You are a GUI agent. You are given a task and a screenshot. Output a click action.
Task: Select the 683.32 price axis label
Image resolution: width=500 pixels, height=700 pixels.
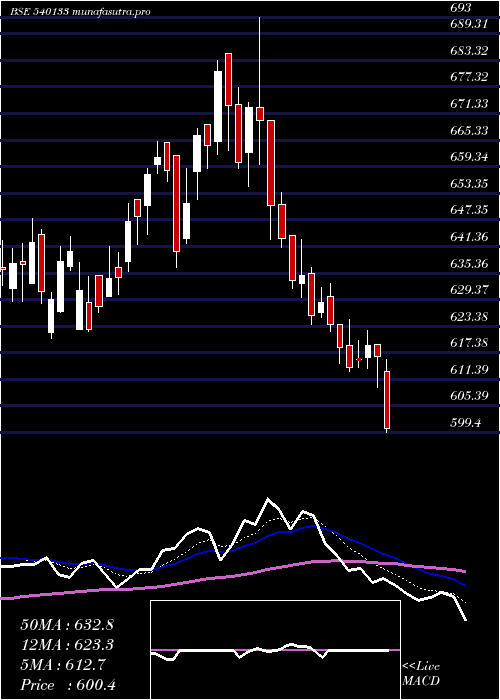click(469, 51)
